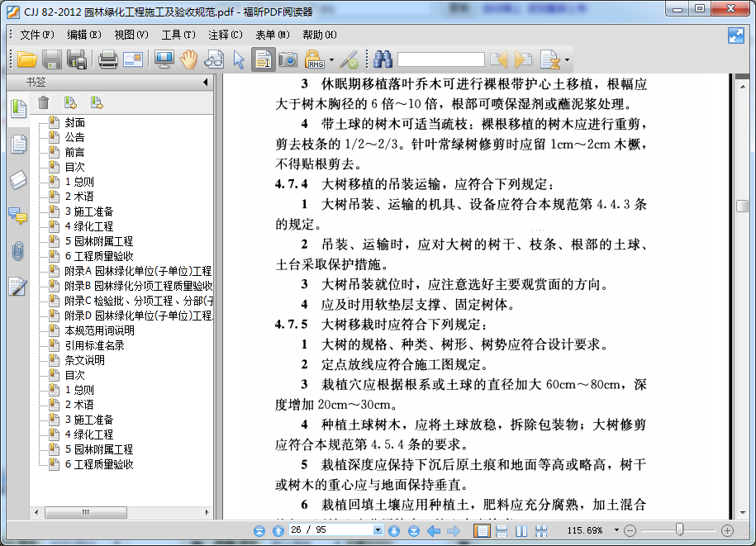Click the RMS lock icon
Viewport: 756px width, 546px height.
tap(314, 59)
